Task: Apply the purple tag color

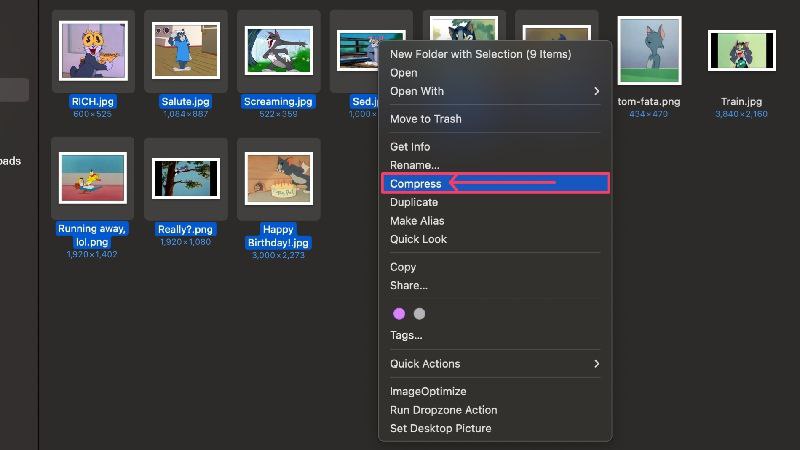Action: tap(399, 314)
